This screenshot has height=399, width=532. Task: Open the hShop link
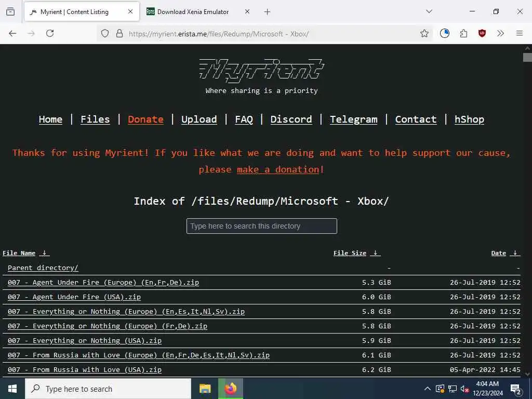(469, 119)
